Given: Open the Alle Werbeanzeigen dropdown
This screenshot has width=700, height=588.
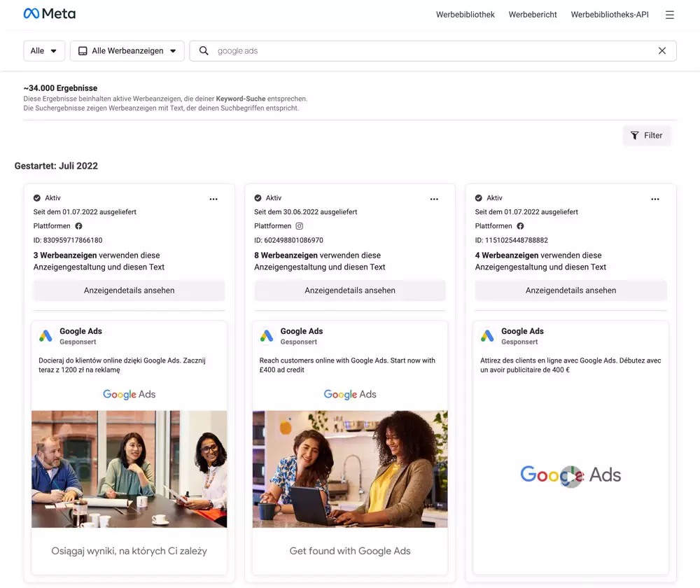Looking at the screenshot, I should coord(127,51).
